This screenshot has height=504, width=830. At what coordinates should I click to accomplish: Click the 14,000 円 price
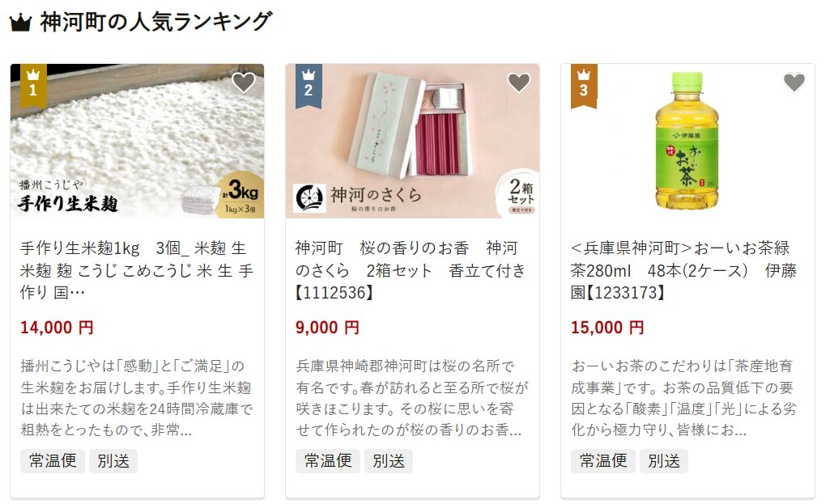(x=57, y=328)
